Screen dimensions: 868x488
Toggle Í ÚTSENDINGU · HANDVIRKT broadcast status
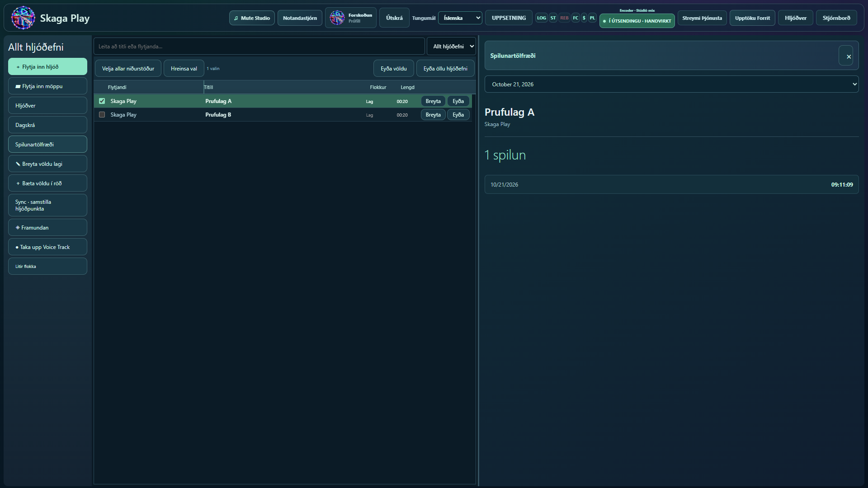tap(637, 21)
